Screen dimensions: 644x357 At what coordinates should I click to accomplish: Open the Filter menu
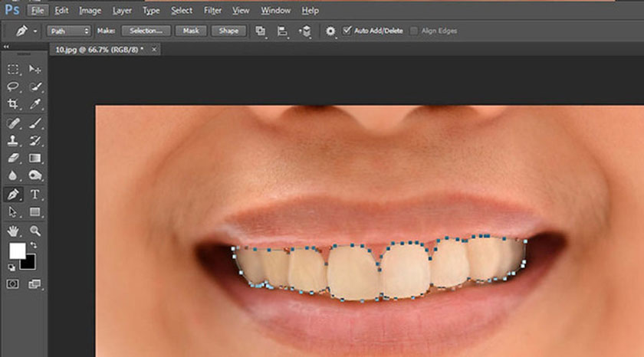point(212,11)
